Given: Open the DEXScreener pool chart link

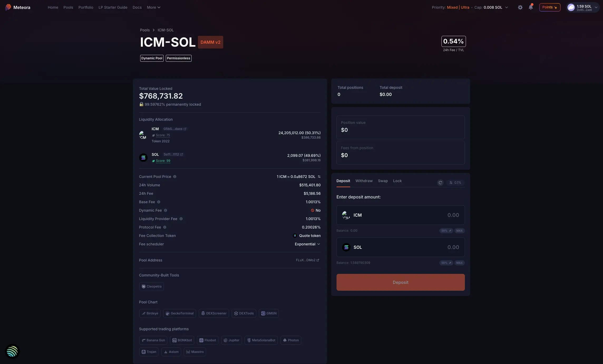Looking at the screenshot, I should tap(214, 313).
